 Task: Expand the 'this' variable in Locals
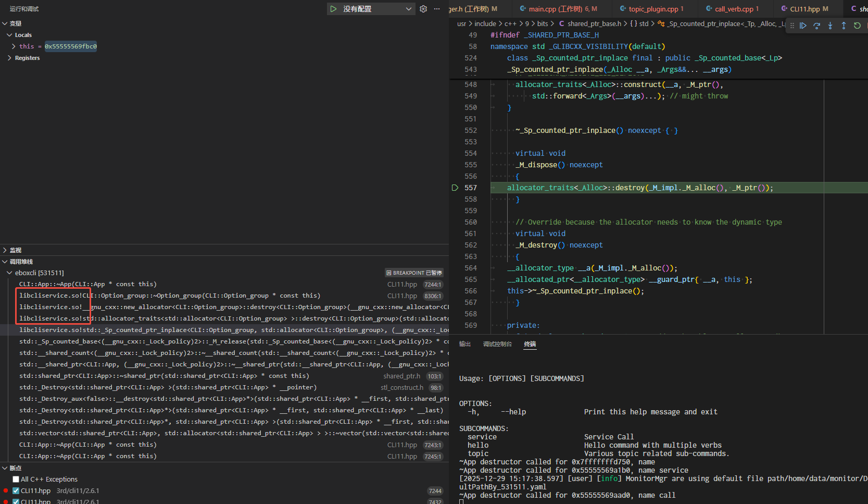pyautogui.click(x=14, y=46)
